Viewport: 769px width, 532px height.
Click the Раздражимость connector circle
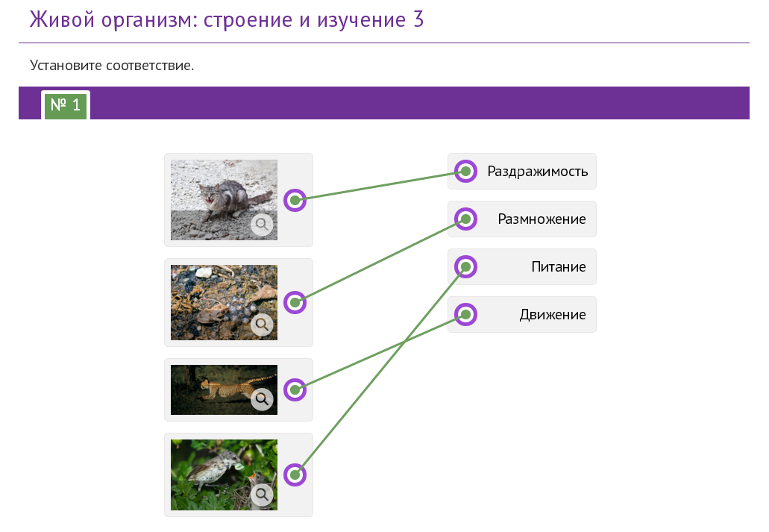(465, 172)
